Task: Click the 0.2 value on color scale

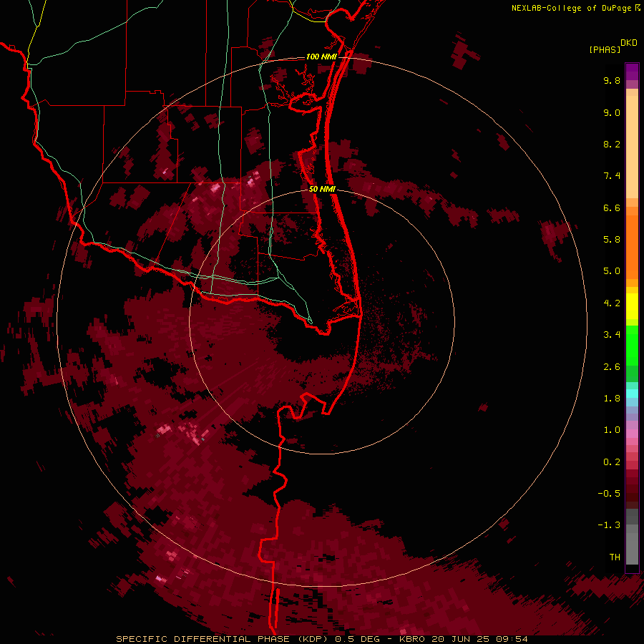Action: [612, 462]
